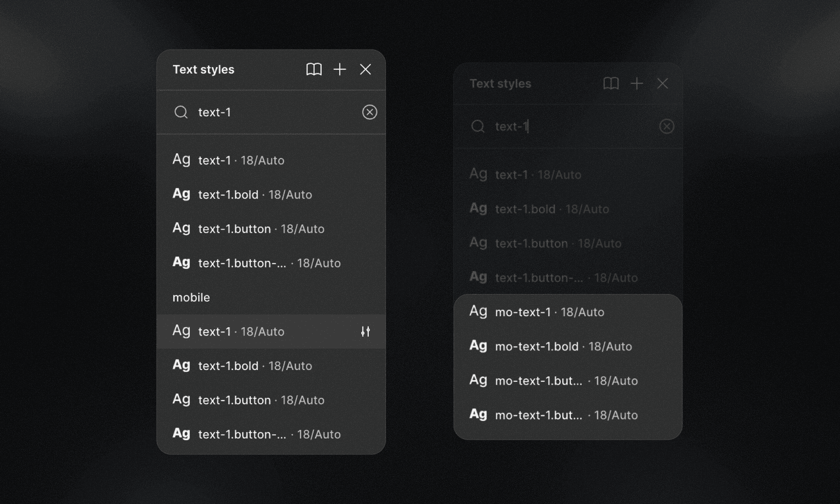Clear the search field in the right panel

(667, 126)
